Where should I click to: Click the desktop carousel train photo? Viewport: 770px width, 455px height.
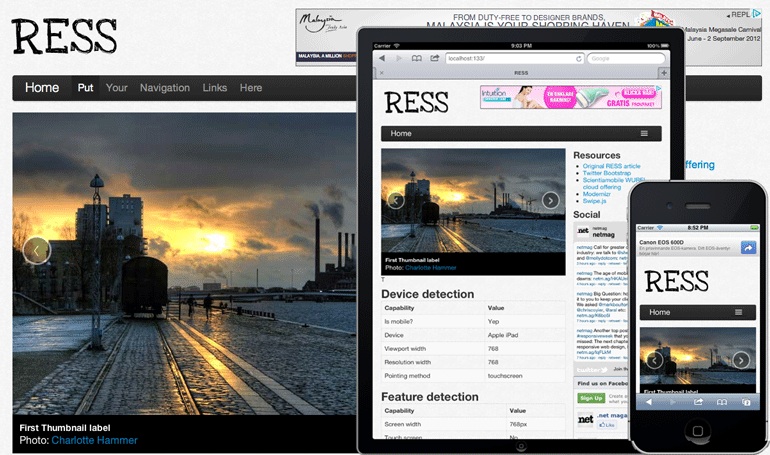[x=184, y=264]
